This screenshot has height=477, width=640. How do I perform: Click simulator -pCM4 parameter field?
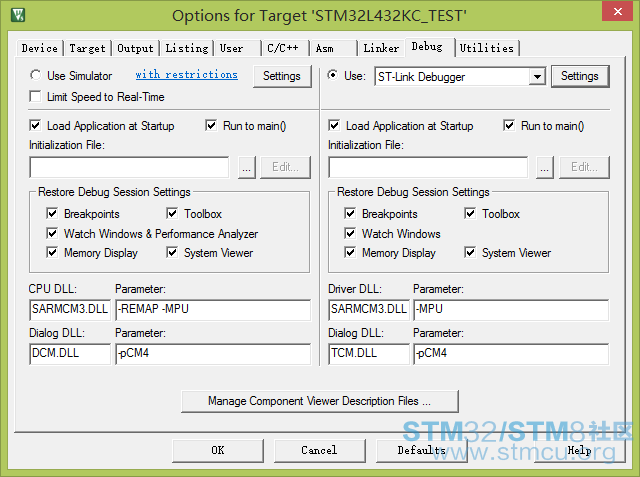pos(213,354)
